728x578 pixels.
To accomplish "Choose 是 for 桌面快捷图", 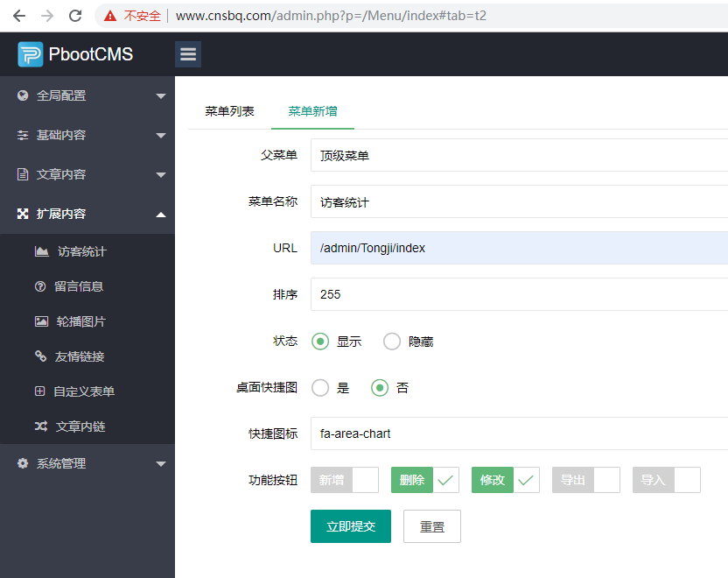I will [320, 388].
